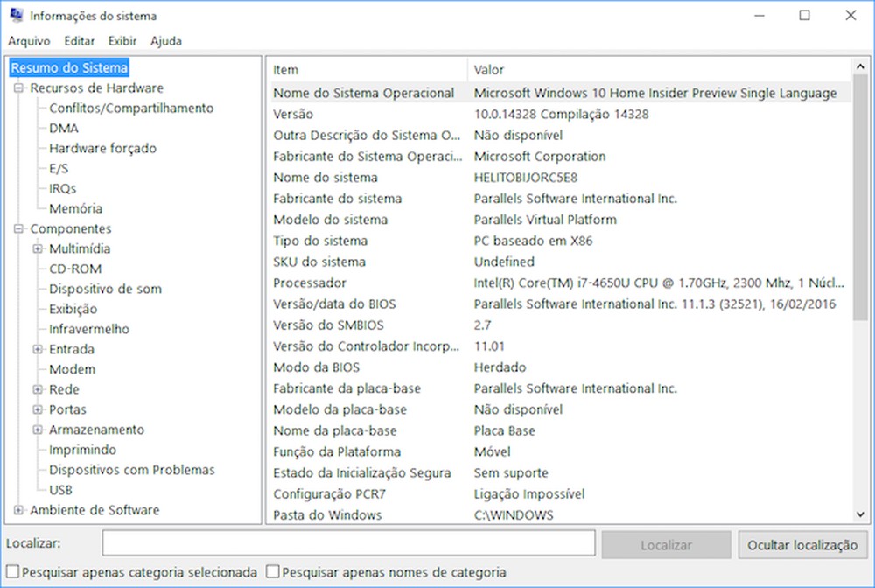The image size is (875, 588).
Task: Select the Imprimindo tree item
Action: click(82, 449)
